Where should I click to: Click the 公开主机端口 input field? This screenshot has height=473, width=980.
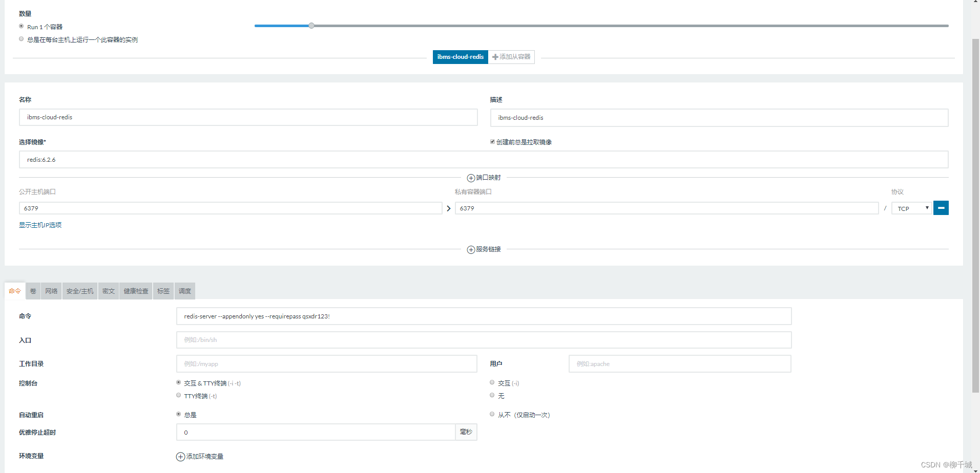click(231, 208)
